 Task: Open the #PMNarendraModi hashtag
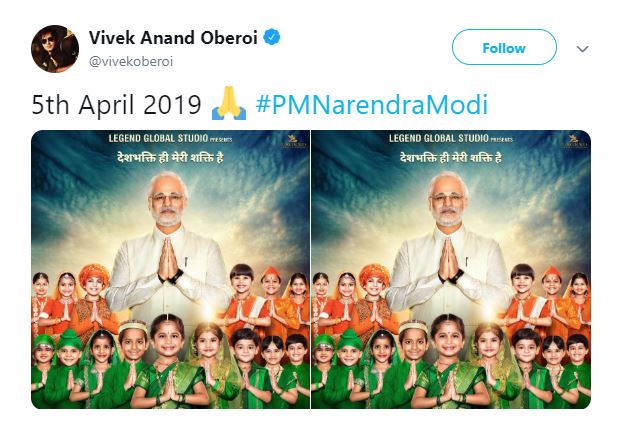coord(371,105)
